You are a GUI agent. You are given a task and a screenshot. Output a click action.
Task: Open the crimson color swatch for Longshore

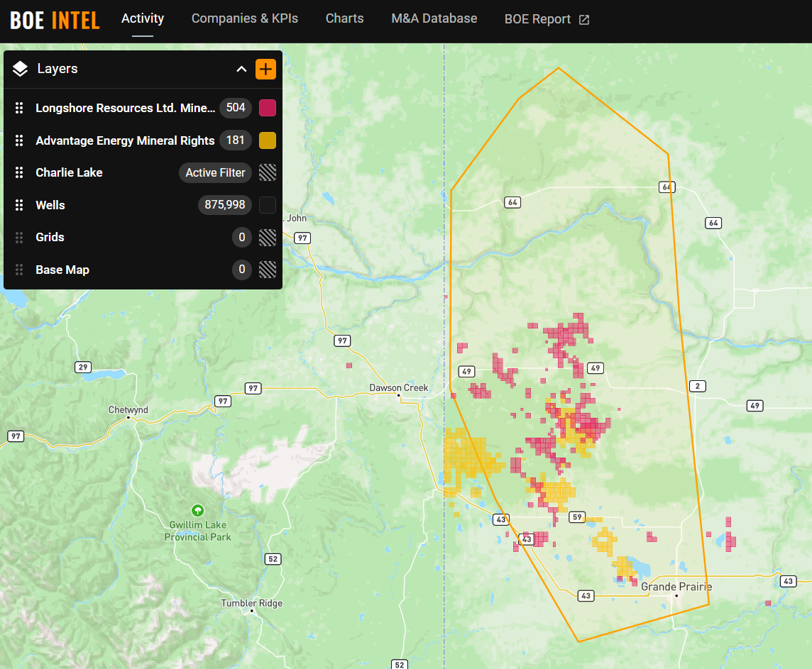coord(267,108)
